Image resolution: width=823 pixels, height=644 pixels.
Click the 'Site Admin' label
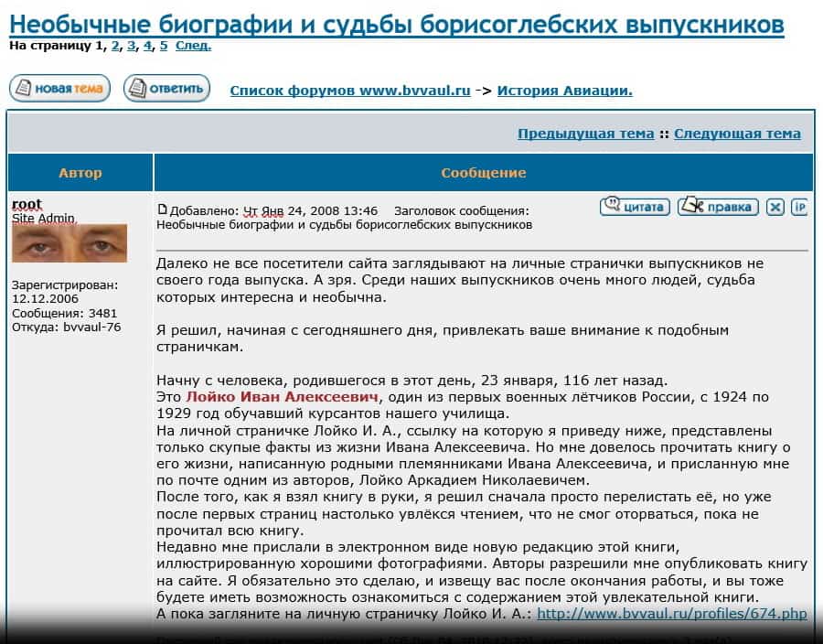point(44,219)
